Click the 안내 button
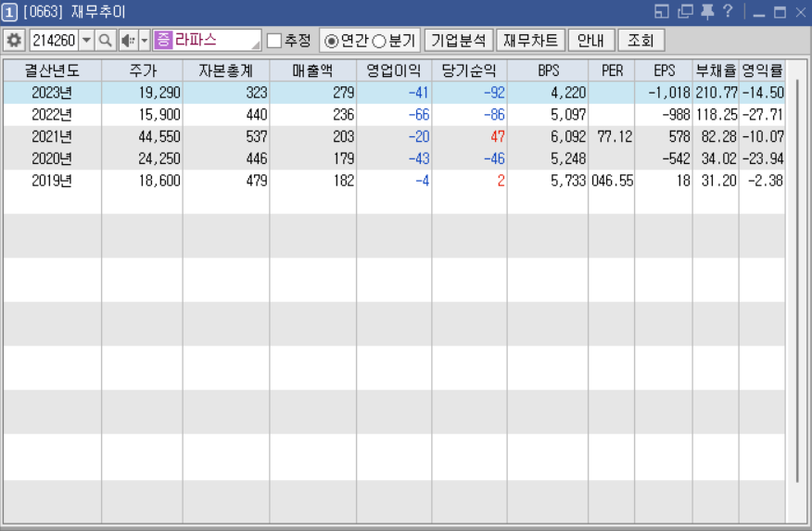Viewport: 812px width, 531px height. pos(590,41)
